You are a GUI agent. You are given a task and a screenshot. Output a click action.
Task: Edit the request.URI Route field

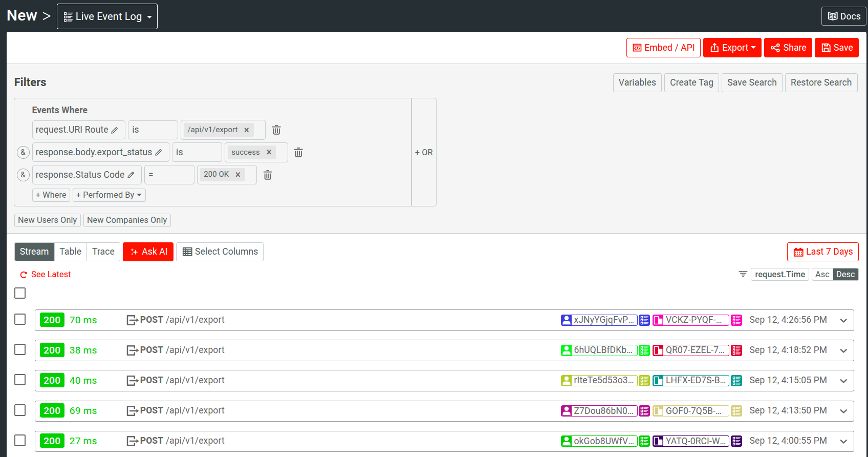[x=79, y=130]
